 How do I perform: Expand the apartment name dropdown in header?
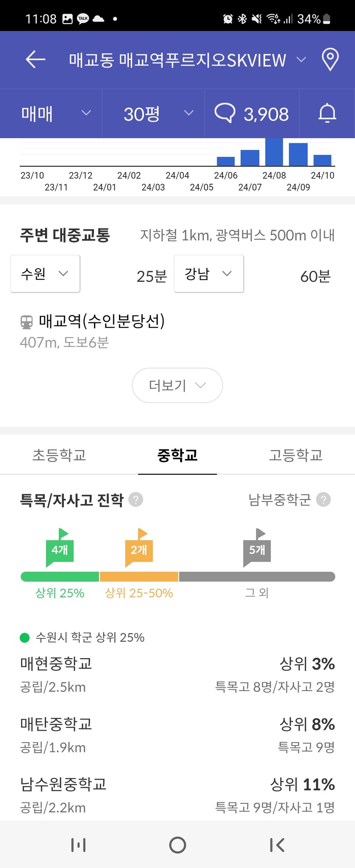tap(301, 60)
